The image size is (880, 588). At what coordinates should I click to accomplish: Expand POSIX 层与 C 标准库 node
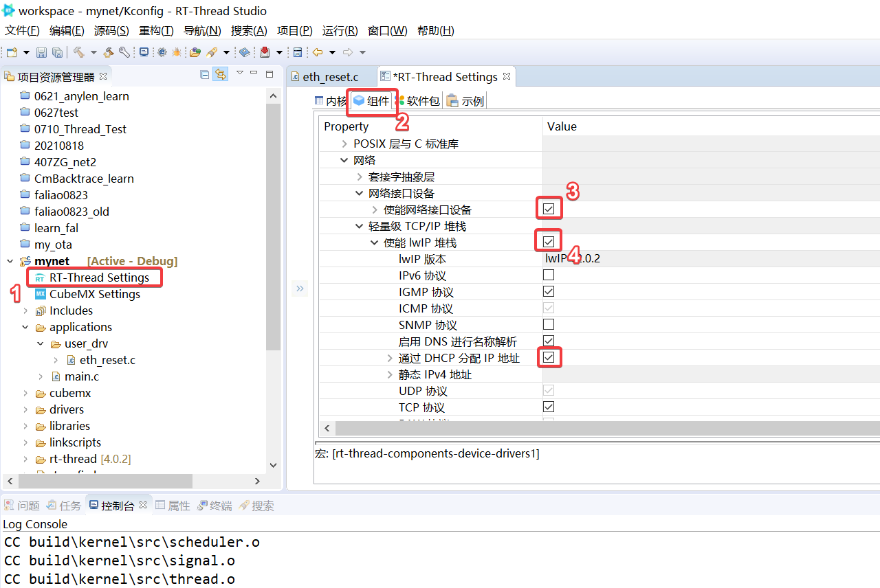(344, 144)
